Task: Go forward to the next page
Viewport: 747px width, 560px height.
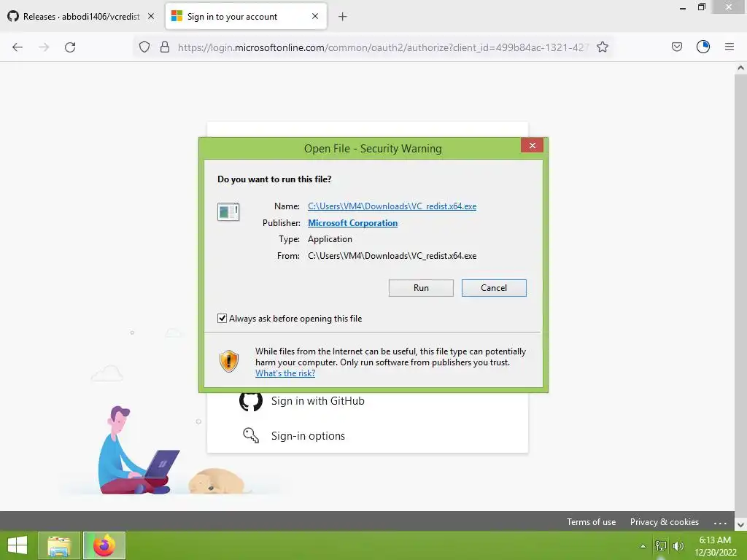Action: [x=44, y=47]
